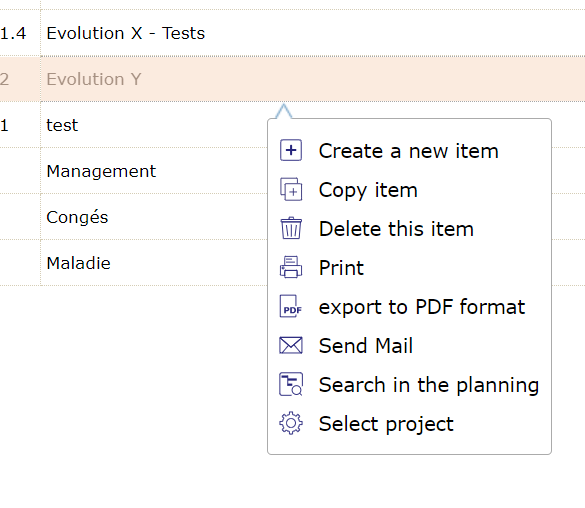
Task: Click the planning search icon
Action: [291, 384]
